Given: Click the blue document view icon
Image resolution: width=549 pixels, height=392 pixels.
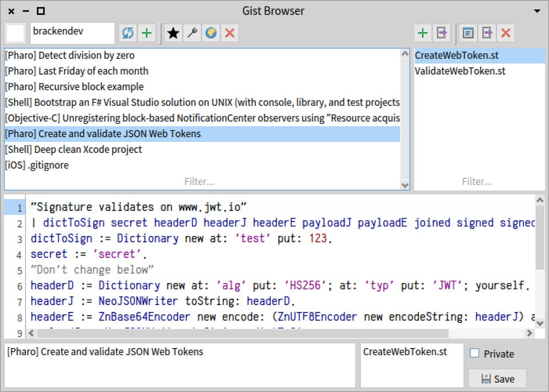Looking at the screenshot, I should 468,33.
